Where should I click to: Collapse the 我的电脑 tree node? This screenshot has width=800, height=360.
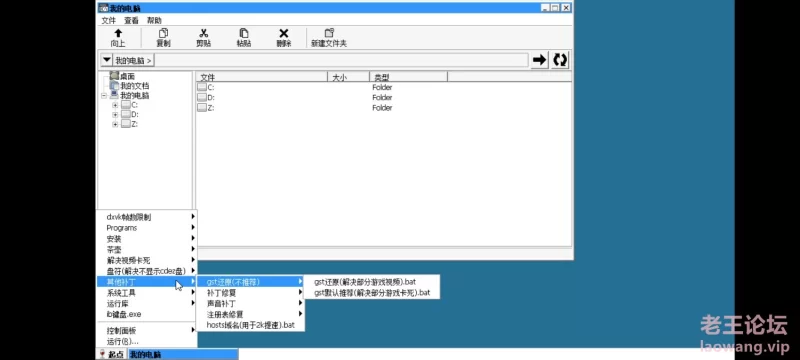104,96
